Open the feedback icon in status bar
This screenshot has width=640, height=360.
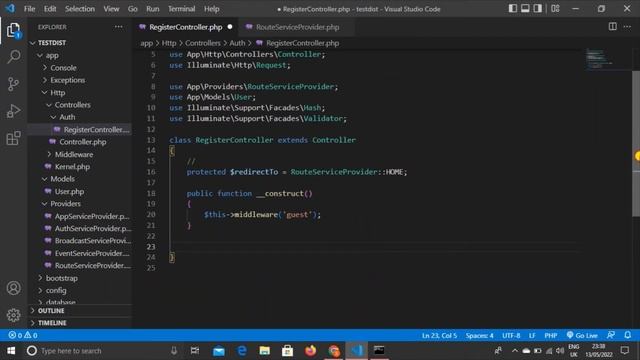(x=611, y=335)
